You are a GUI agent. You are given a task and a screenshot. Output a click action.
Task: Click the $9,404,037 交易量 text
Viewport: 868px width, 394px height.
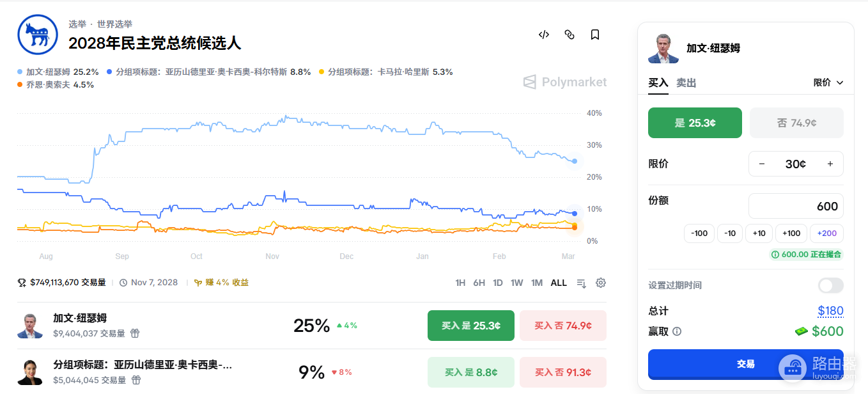click(89, 333)
